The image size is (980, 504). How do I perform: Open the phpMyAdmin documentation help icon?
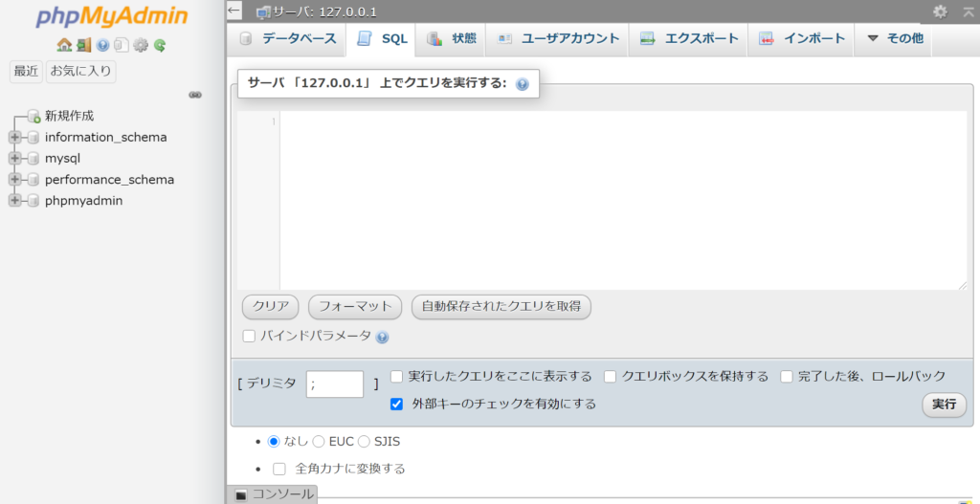point(102,45)
